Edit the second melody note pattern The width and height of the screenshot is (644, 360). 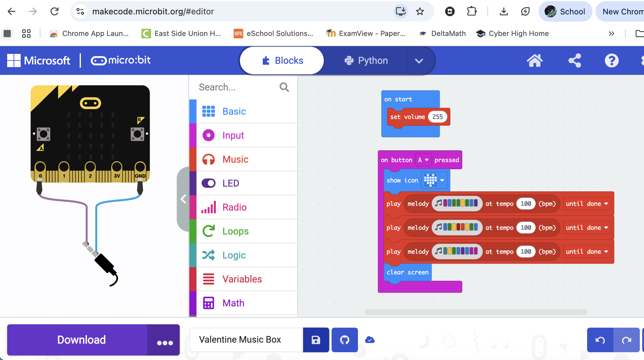(457, 228)
